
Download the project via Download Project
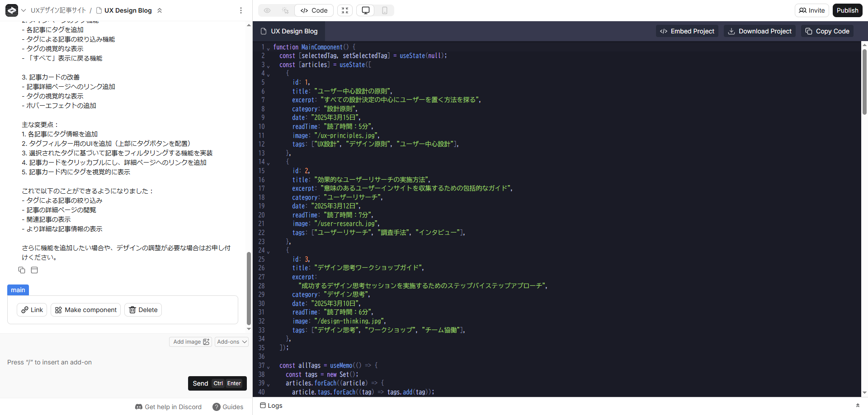coord(759,31)
